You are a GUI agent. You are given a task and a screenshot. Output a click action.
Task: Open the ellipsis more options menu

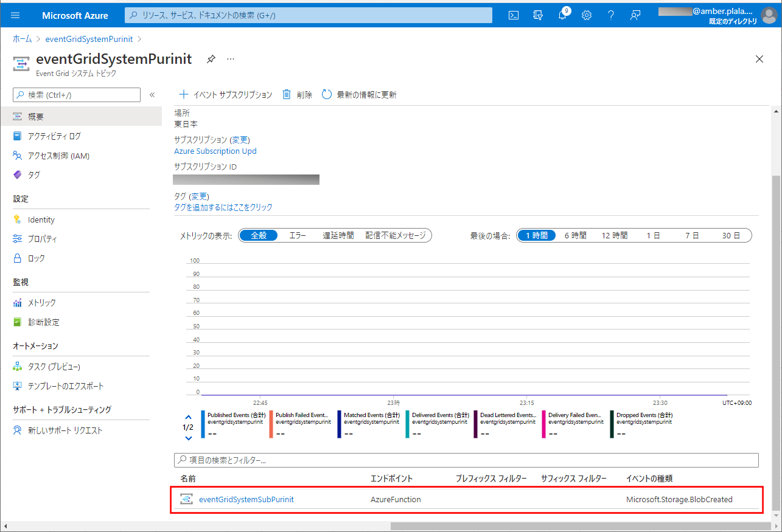(231, 59)
